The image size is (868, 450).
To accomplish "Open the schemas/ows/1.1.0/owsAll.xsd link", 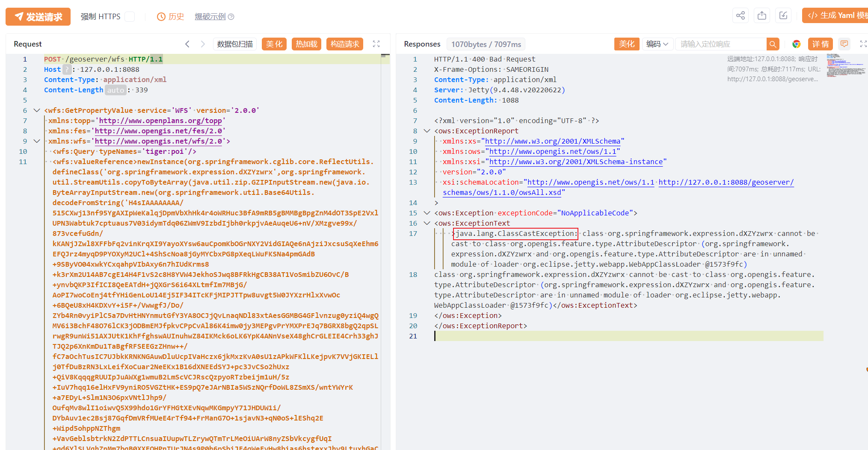I will point(502,192).
